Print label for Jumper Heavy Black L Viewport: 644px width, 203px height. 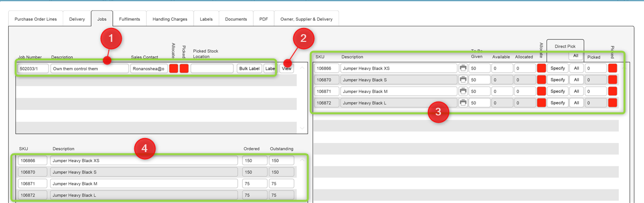click(x=463, y=103)
